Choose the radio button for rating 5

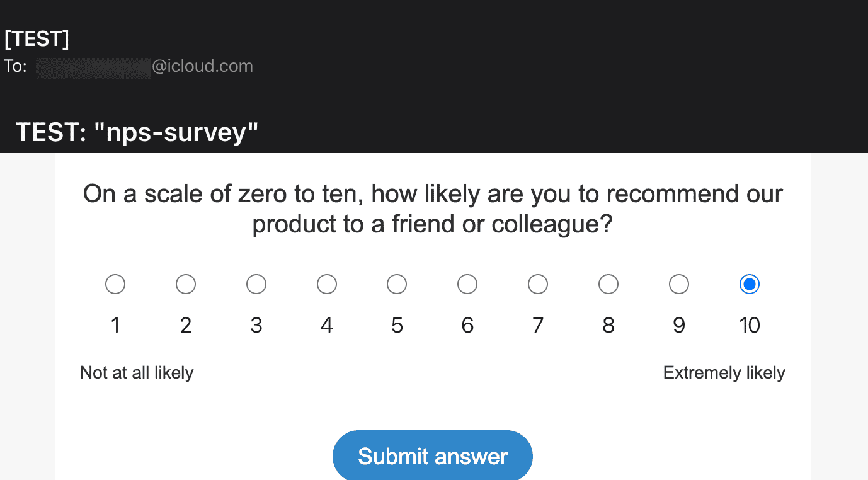397,284
